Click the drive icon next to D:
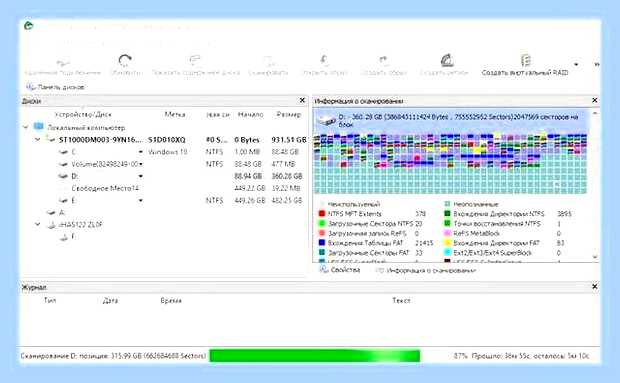The width and height of the screenshot is (620, 383). tap(63, 176)
